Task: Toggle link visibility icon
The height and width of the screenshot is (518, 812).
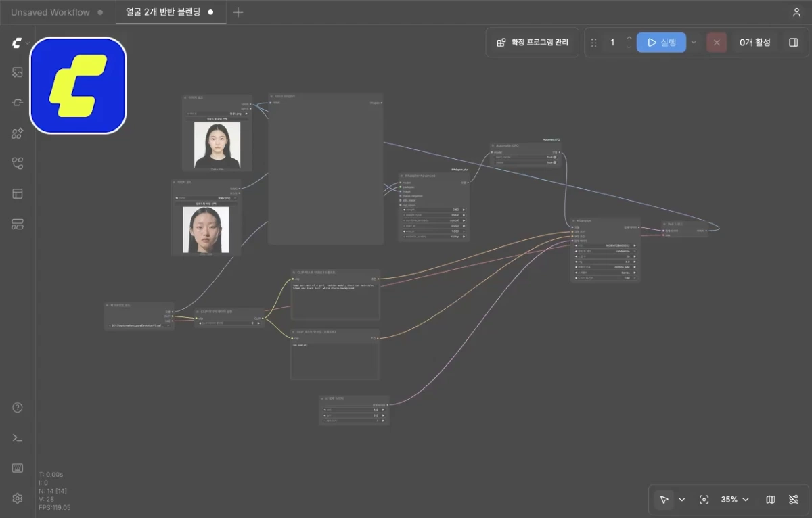Action: point(794,500)
